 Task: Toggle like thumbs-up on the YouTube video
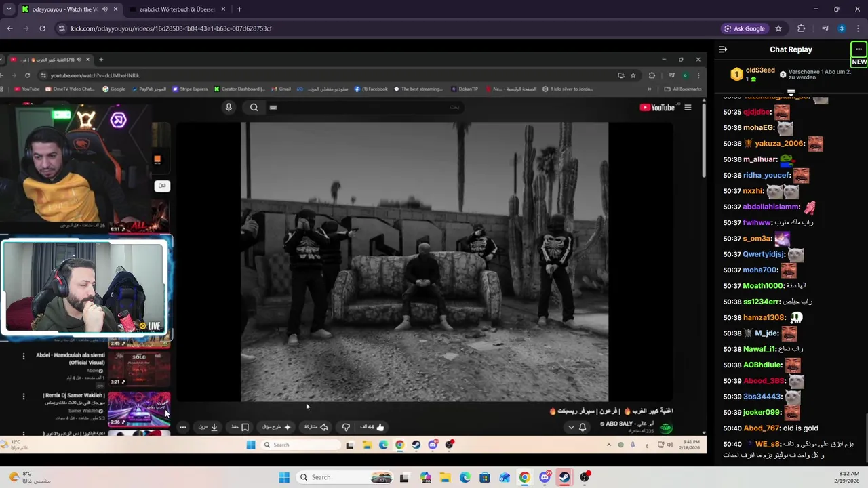[380, 427]
